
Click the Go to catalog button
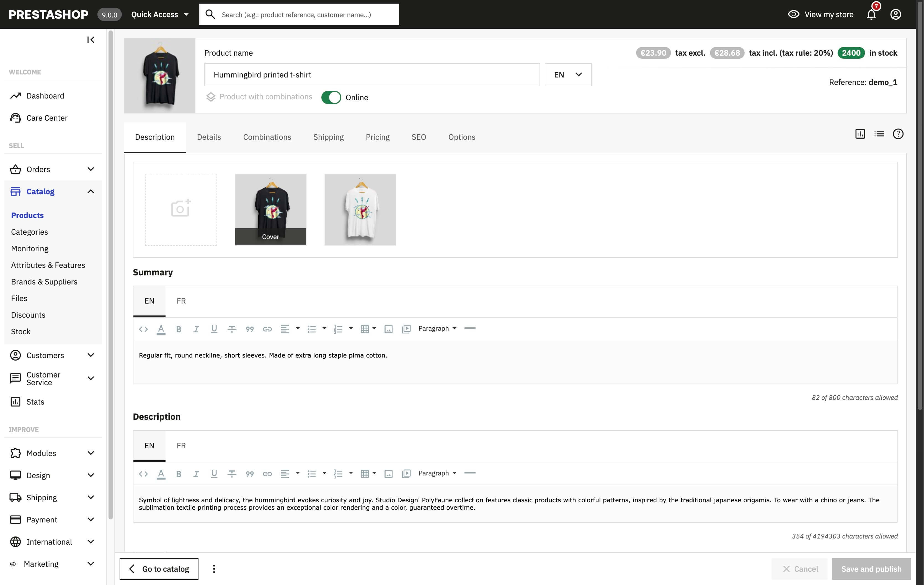159,569
